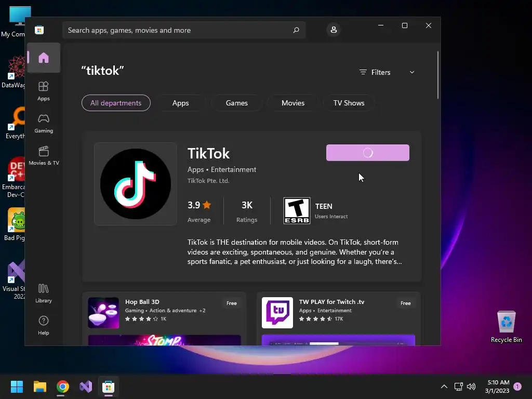Open Hop Ball 3D Stomp screenshot preview
Viewport: 532px width, 399px height.
164,340
